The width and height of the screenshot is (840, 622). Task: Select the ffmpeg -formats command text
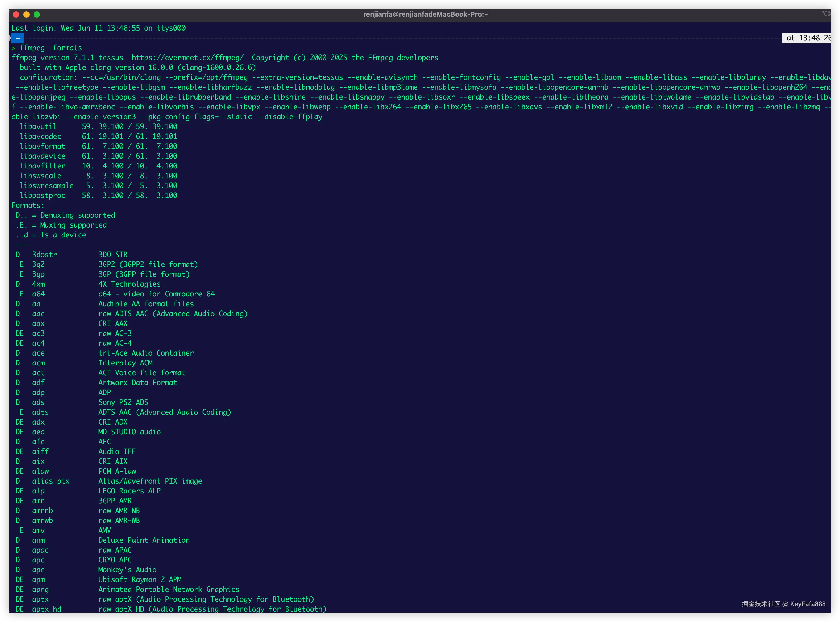click(x=51, y=47)
